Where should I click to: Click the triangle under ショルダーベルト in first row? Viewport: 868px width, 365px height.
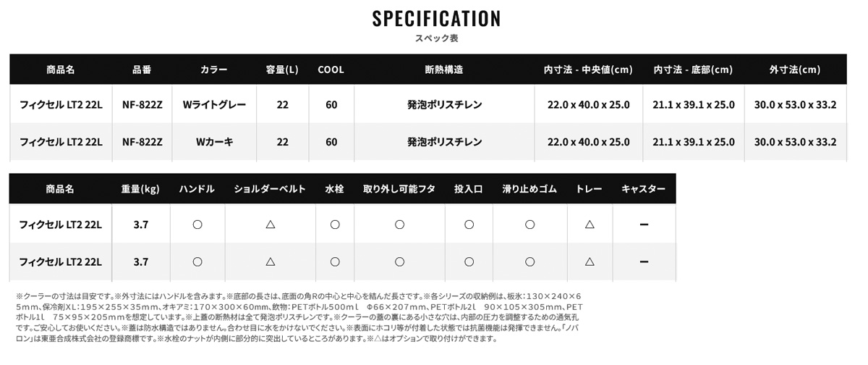tap(271, 225)
